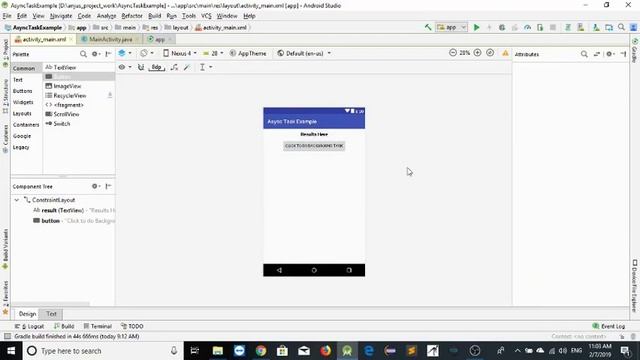Zoom in the design preview
The height and width of the screenshot is (360, 640).
[477, 53]
